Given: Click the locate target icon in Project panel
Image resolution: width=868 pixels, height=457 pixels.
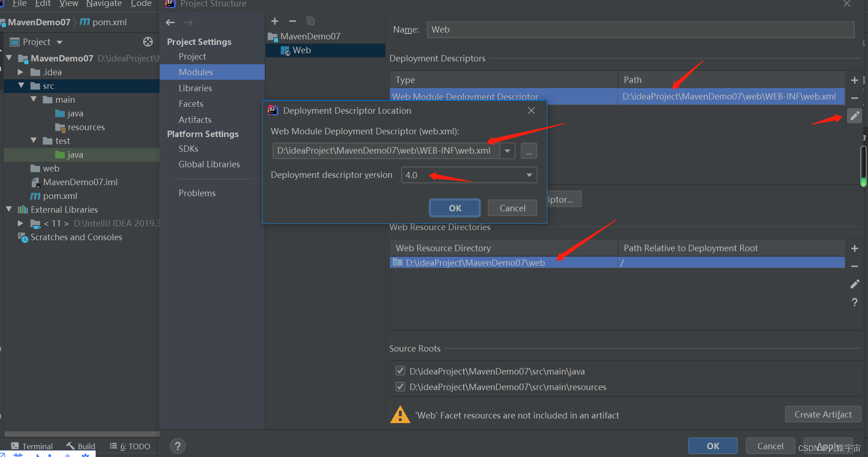Looking at the screenshot, I should 148,42.
